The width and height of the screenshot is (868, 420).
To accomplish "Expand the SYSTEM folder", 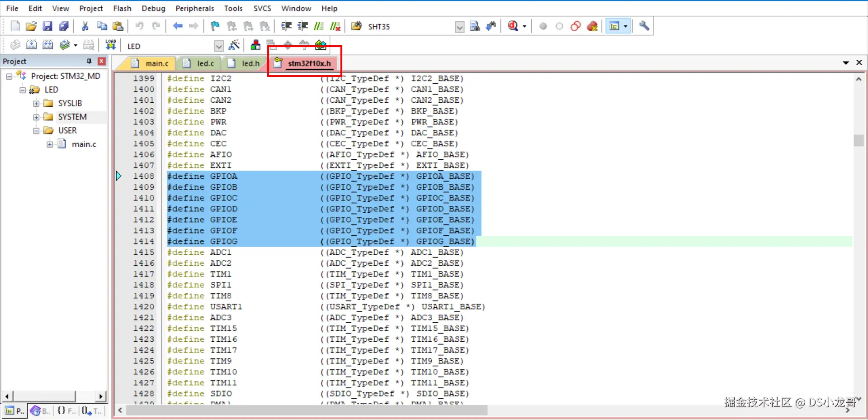I will point(36,117).
